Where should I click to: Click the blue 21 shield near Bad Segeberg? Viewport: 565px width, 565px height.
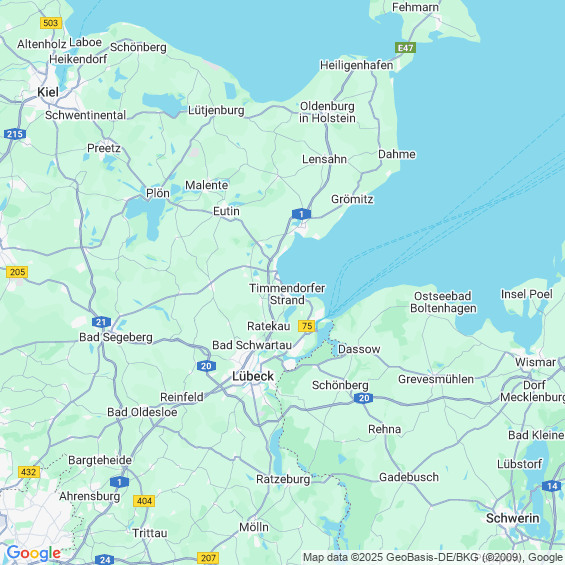point(101,322)
